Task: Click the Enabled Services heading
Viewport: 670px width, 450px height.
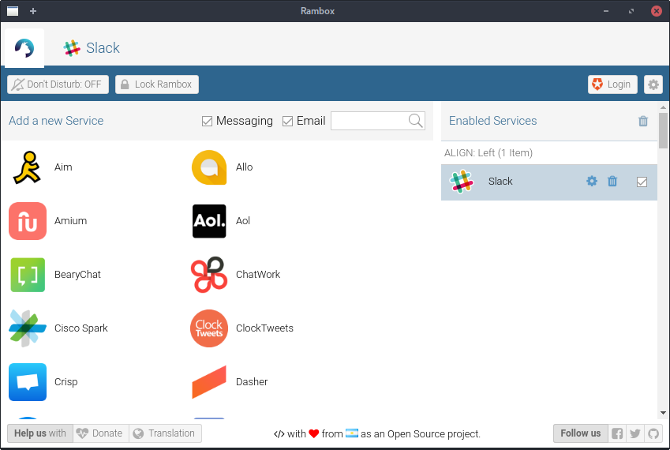Action: (493, 121)
